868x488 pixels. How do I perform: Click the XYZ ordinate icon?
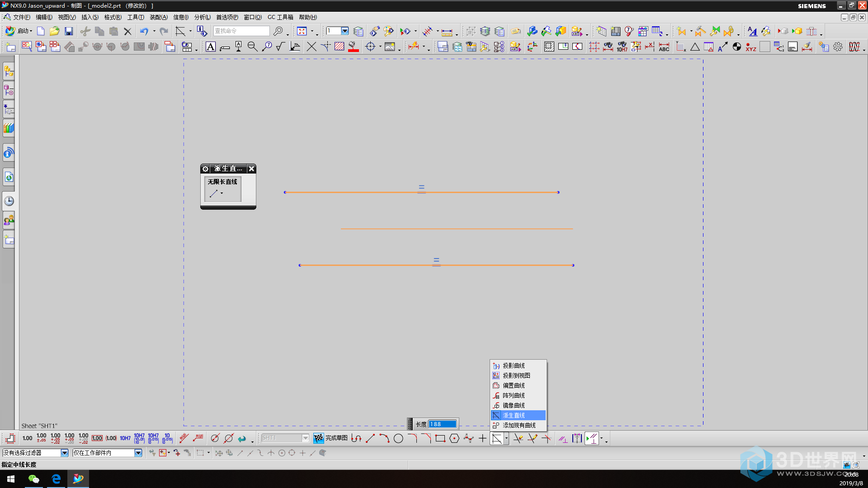click(x=751, y=47)
